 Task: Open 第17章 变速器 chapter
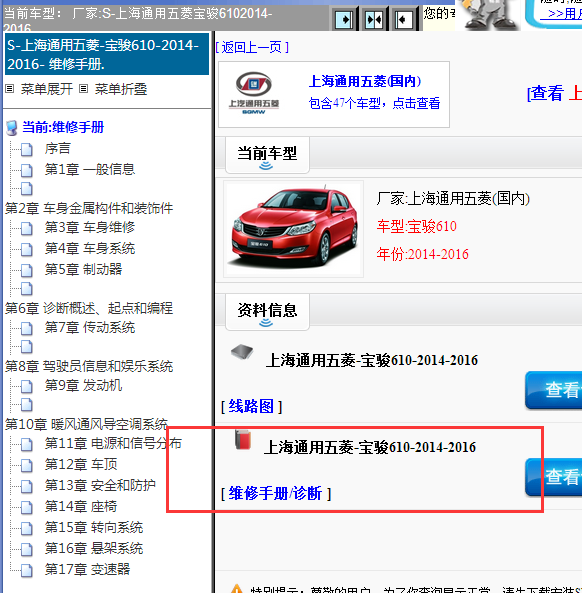point(87,569)
